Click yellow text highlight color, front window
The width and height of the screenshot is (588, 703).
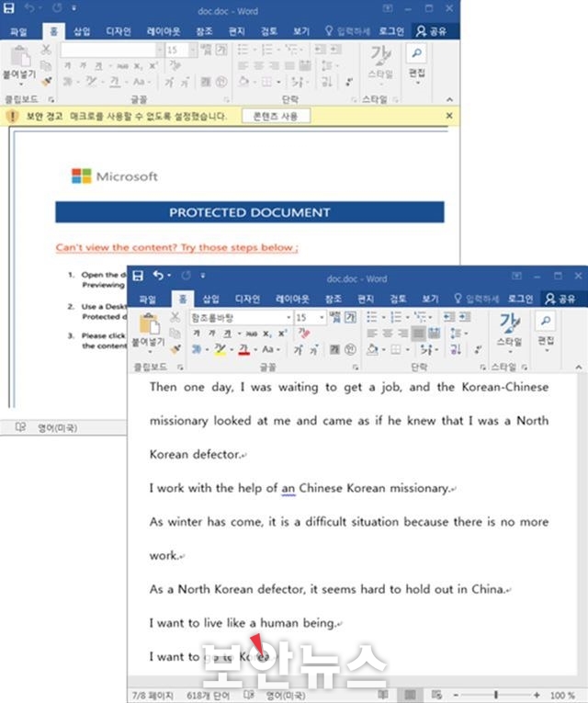[220, 349]
